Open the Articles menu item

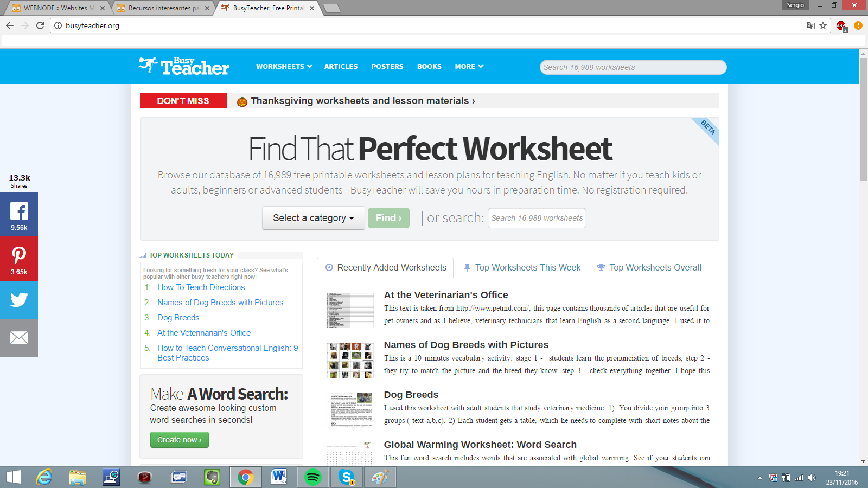(341, 67)
